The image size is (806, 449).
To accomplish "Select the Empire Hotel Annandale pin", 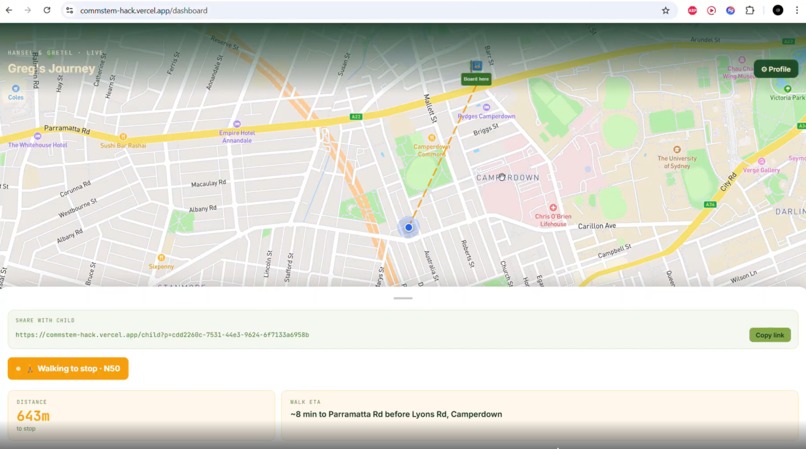I will (237, 124).
